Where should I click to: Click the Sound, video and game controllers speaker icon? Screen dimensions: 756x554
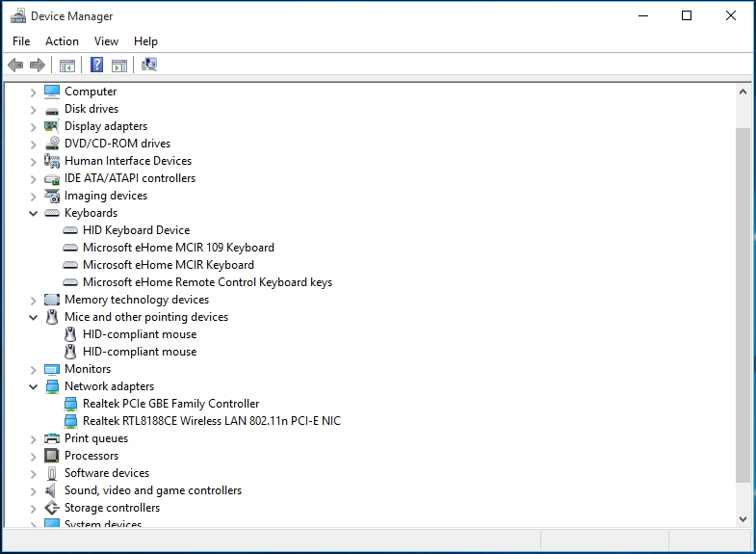tap(51, 490)
